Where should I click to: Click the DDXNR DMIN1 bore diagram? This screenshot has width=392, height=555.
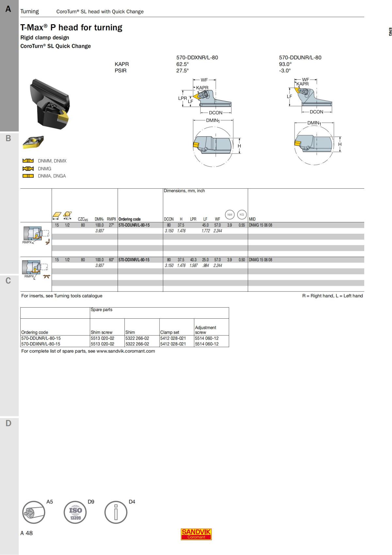point(217,143)
